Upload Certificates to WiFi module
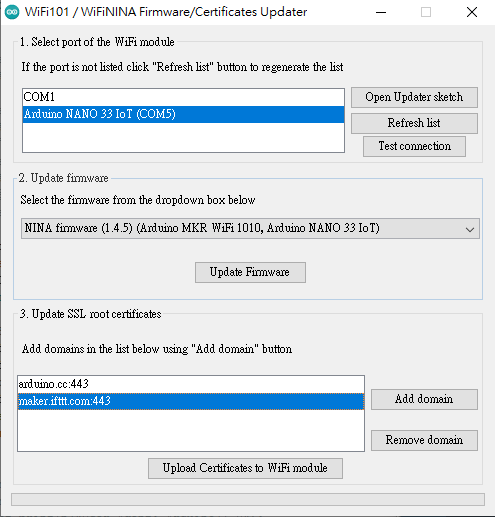Screen dimensions: 495x517 [x=245, y=468]
